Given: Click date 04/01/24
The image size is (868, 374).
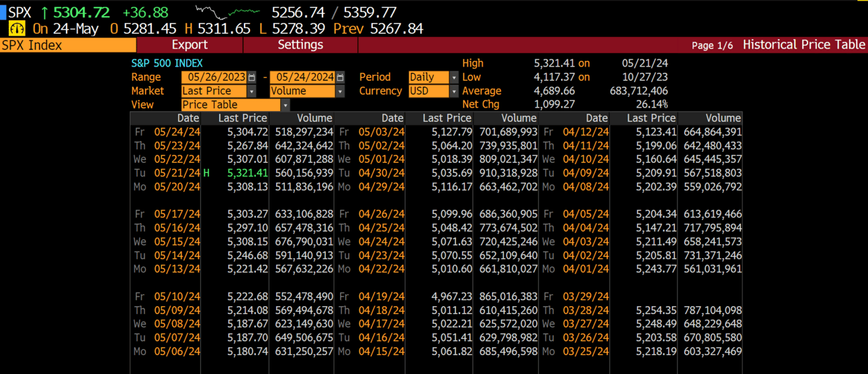Looking at the screenshot, I should 586,269.
